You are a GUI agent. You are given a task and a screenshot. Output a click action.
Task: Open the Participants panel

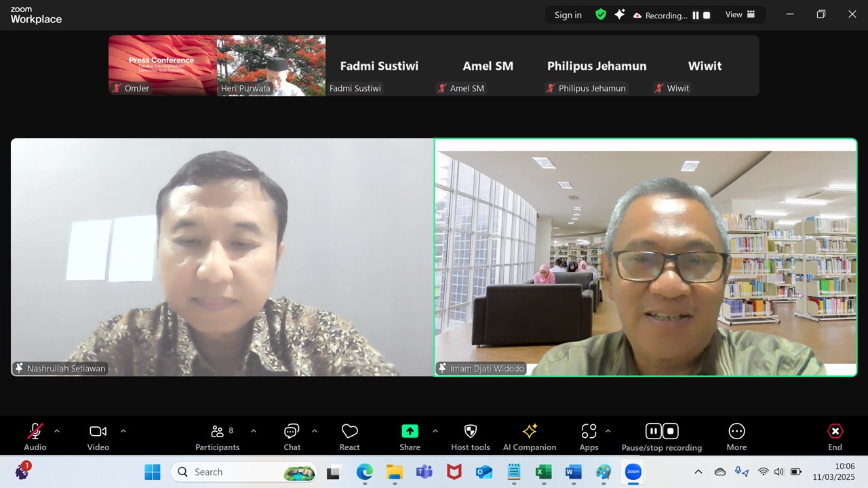coord(217,437)
